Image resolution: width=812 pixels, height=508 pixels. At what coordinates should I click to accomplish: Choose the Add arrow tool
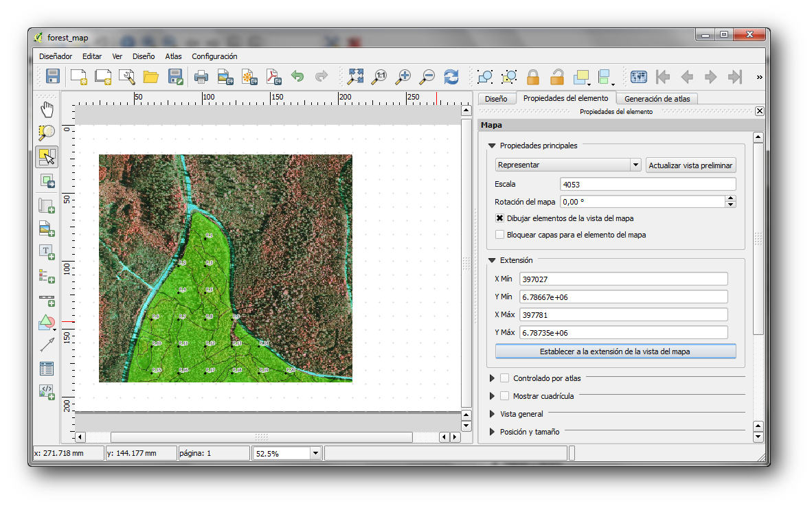[x=47, y=345]
